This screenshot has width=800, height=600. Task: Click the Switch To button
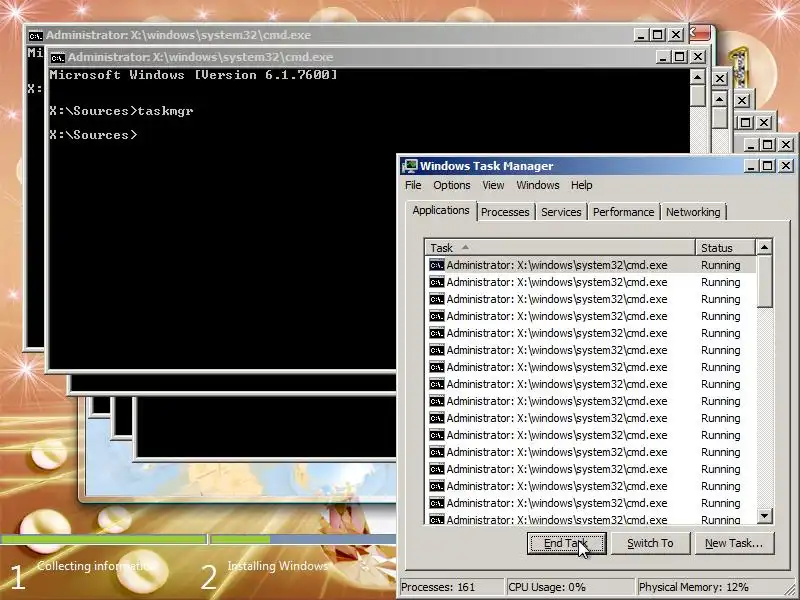650,543
